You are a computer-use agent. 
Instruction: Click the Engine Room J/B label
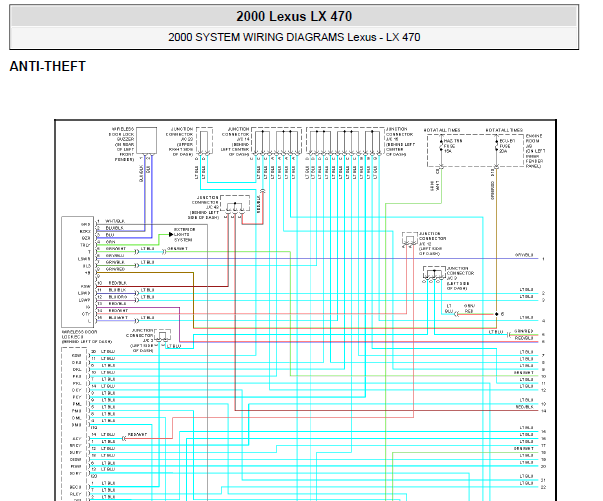535,151
